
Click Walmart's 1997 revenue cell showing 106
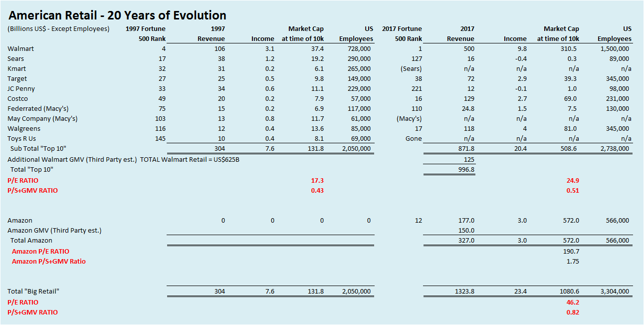[219, 48]
